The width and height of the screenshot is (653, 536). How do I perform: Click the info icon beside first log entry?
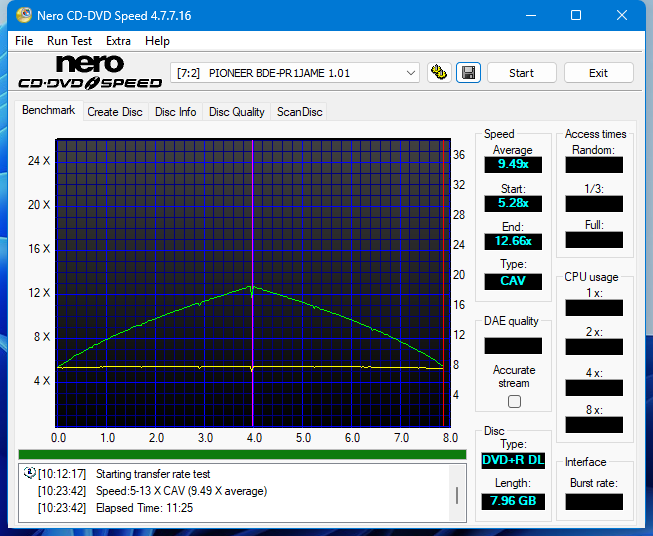(x=28, y=474)
